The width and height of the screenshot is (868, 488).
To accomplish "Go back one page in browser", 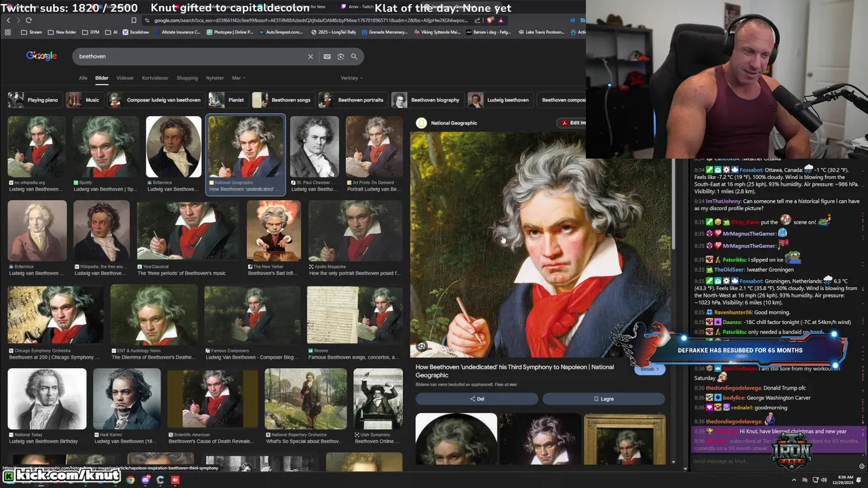I will [x=8, y=20].
